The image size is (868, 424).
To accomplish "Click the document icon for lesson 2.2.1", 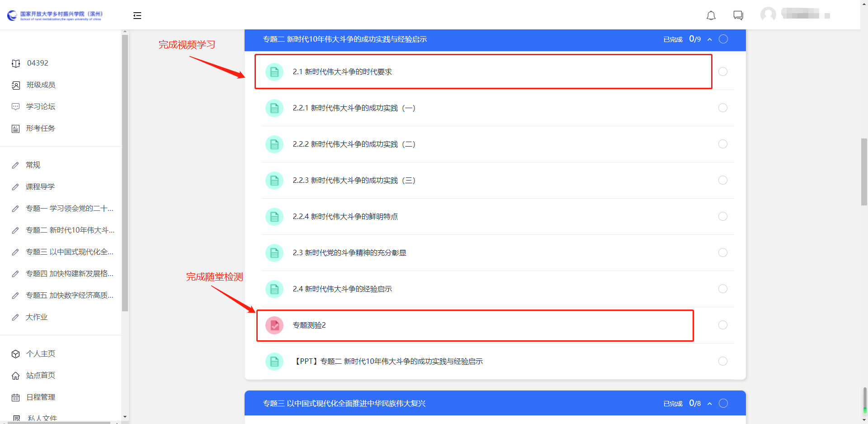I will point(274,108).
